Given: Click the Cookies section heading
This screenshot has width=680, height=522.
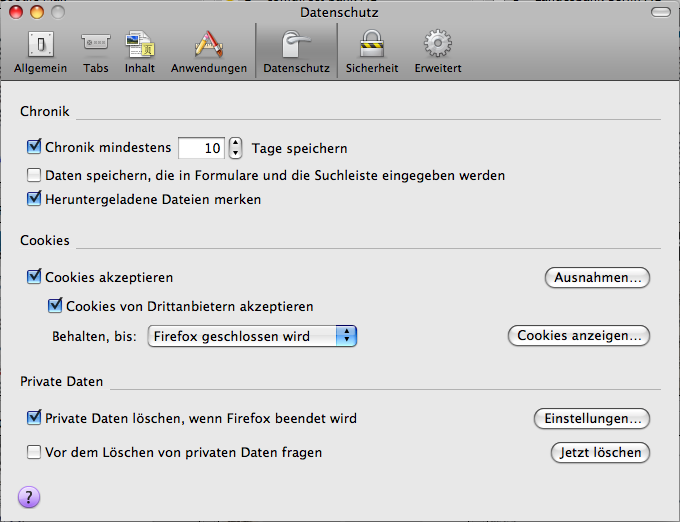Looking at the screenshot, I should pyautogui.click(x=45, y=240).
